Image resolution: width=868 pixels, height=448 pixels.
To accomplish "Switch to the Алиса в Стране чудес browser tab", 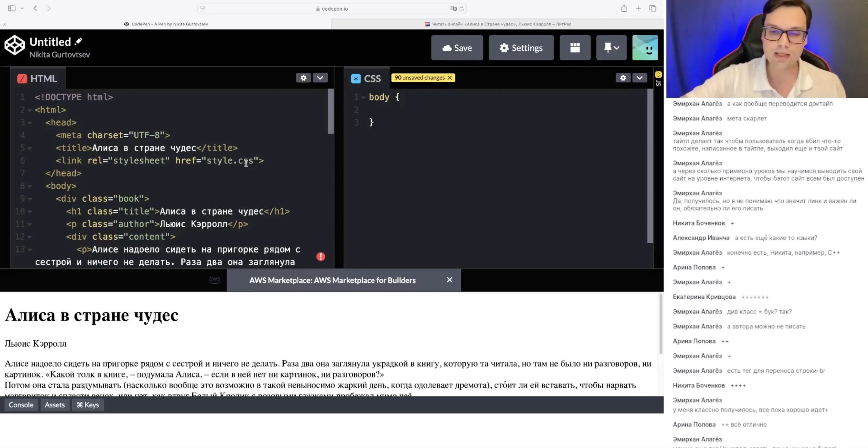I will click(x=497, y=24).
